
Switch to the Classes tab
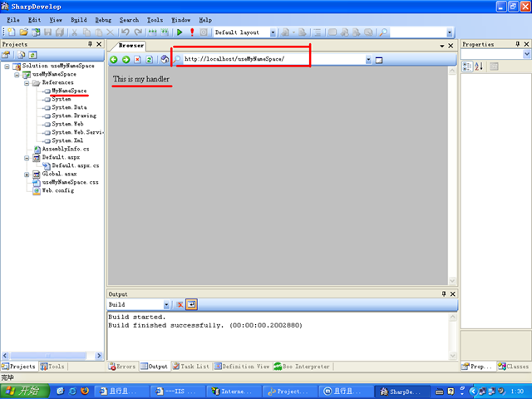tap(514, 367)
